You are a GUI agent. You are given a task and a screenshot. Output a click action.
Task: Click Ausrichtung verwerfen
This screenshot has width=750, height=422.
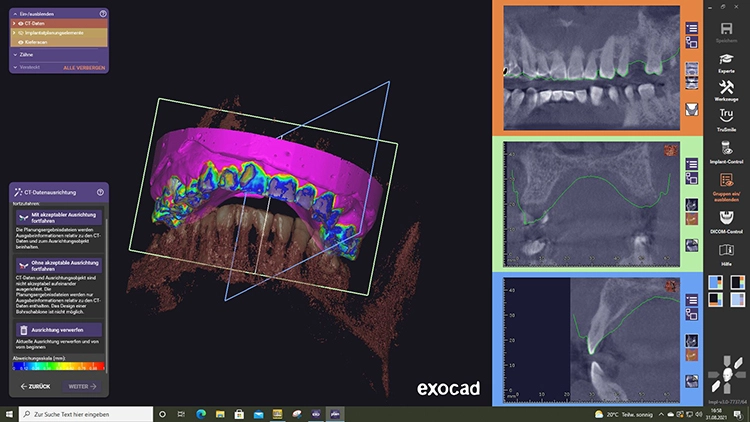click(x=58, y=330)
